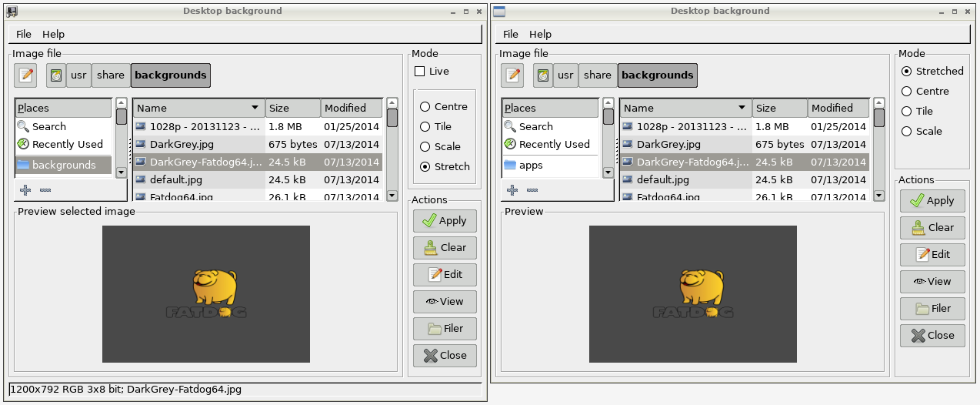Click the minus remove-bookmark icon in left window
This screenshot has height=405, width=980.
[45, 189]
